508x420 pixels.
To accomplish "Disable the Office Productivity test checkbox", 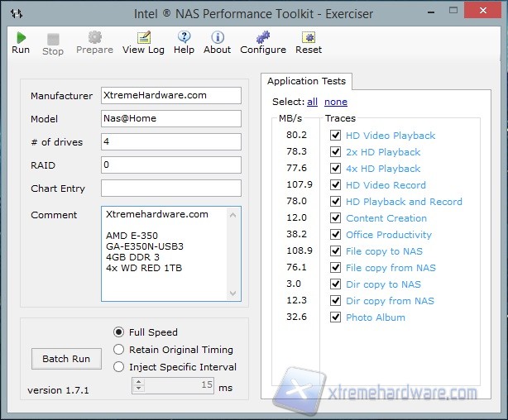I will [x=335, y=235].
